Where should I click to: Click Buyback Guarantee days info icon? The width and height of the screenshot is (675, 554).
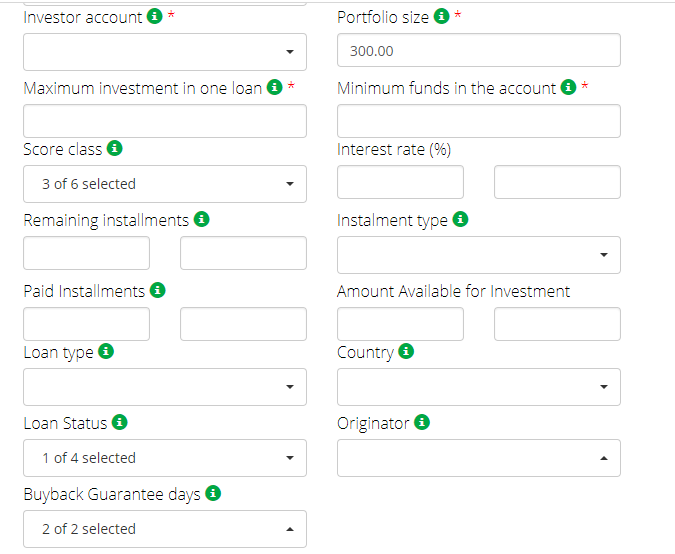(213, 494)
